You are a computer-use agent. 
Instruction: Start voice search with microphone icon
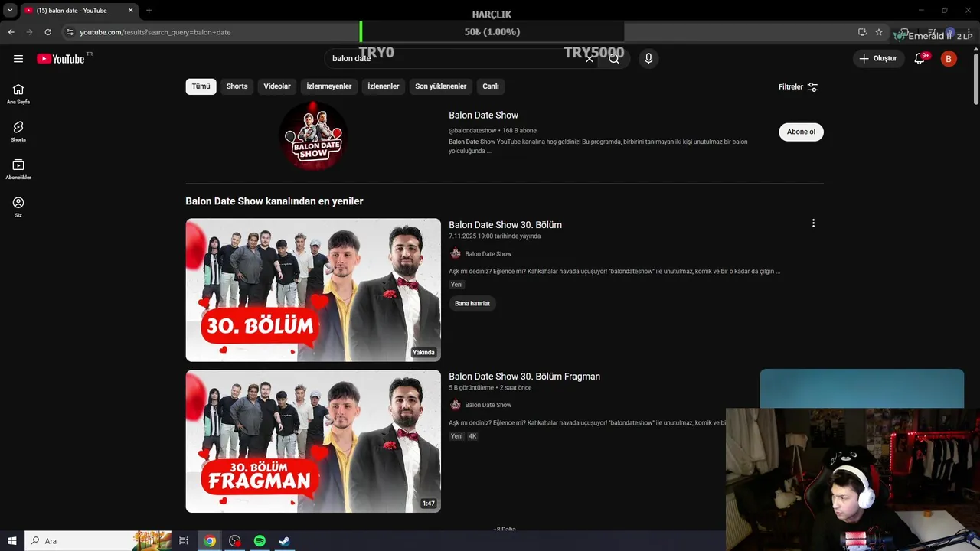pyautogui.click(x=648, y=58)
